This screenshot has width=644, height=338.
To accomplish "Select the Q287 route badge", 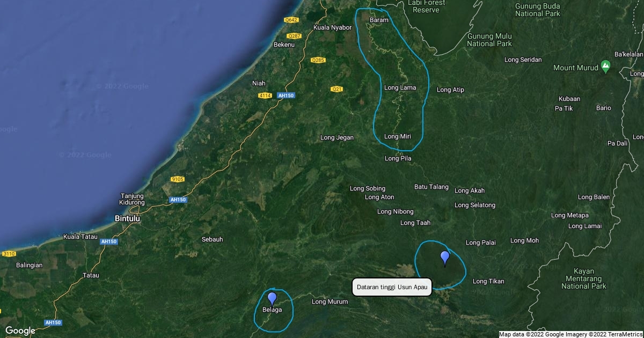I will [295, 36].
